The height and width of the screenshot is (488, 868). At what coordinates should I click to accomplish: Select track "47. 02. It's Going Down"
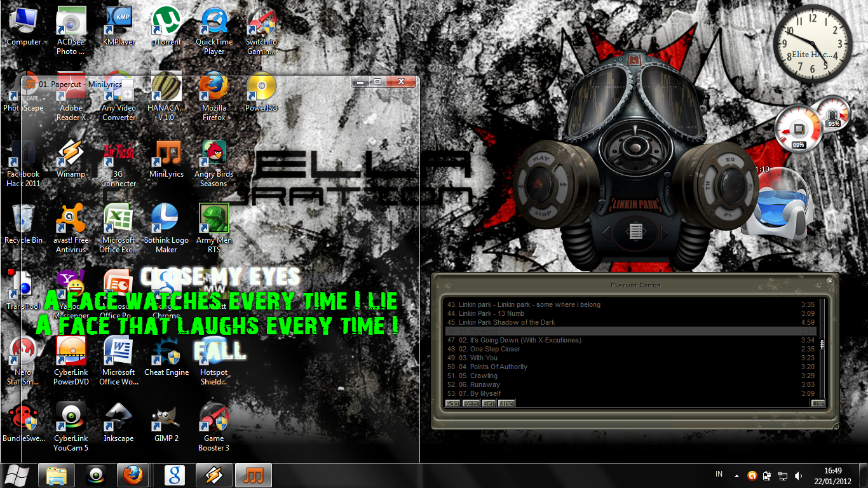point(631,340)
